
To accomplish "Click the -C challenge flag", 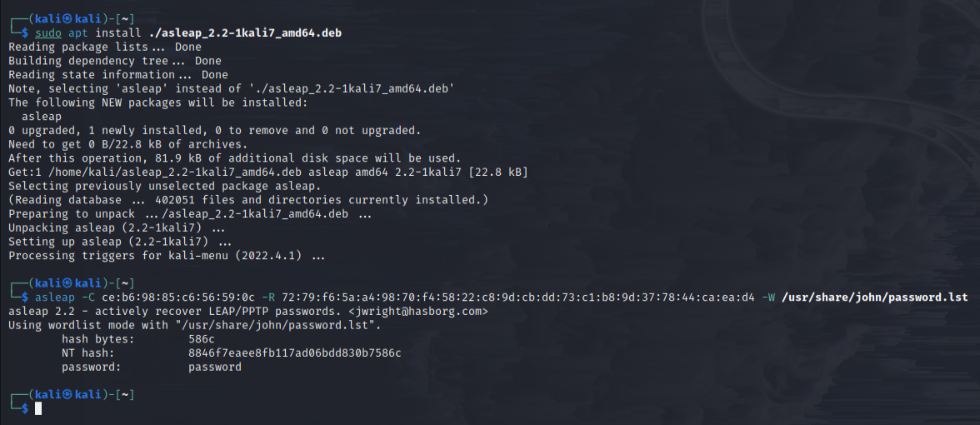I will coord(85,297).
